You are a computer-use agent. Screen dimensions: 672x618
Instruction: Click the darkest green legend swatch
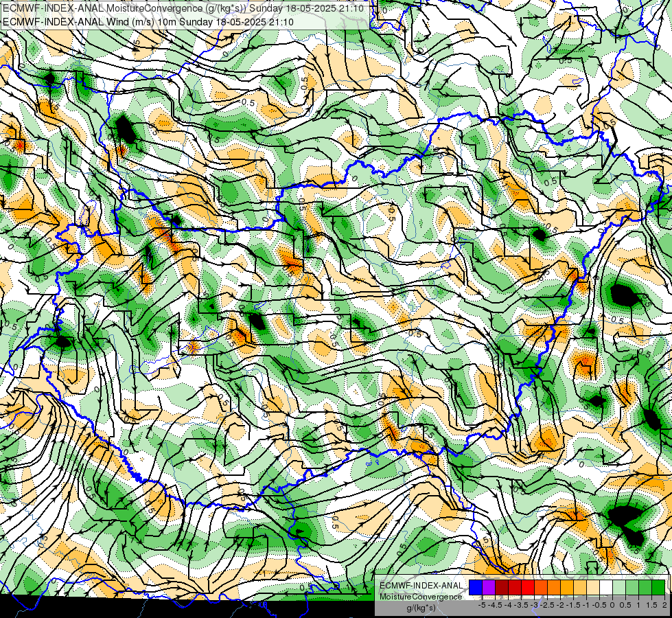[658, 588]
